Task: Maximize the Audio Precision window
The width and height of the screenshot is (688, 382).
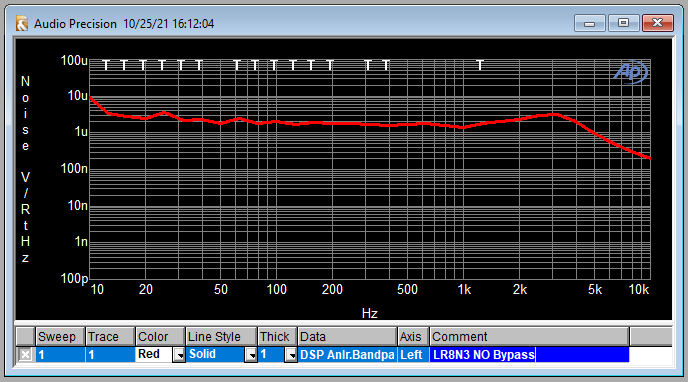Action: 623,23
